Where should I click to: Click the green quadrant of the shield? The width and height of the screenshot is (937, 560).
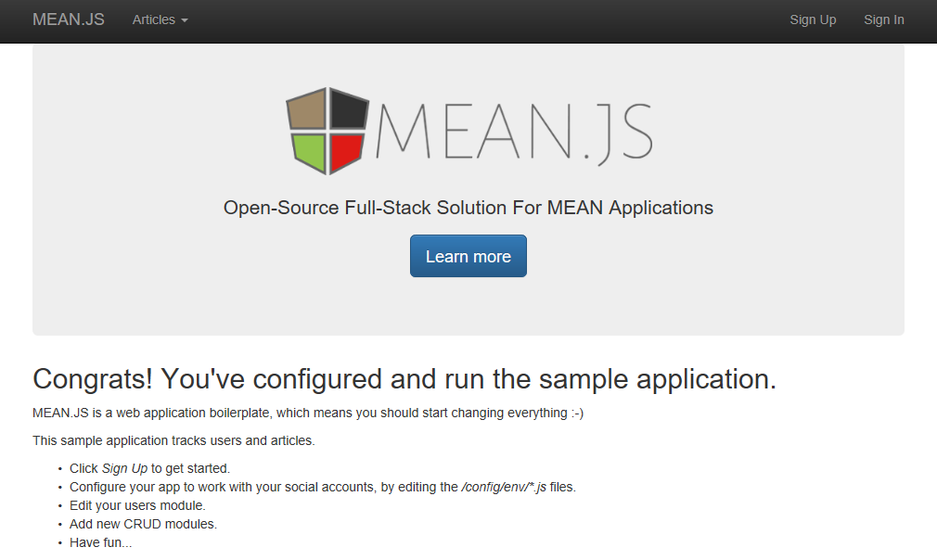[310, 152]
